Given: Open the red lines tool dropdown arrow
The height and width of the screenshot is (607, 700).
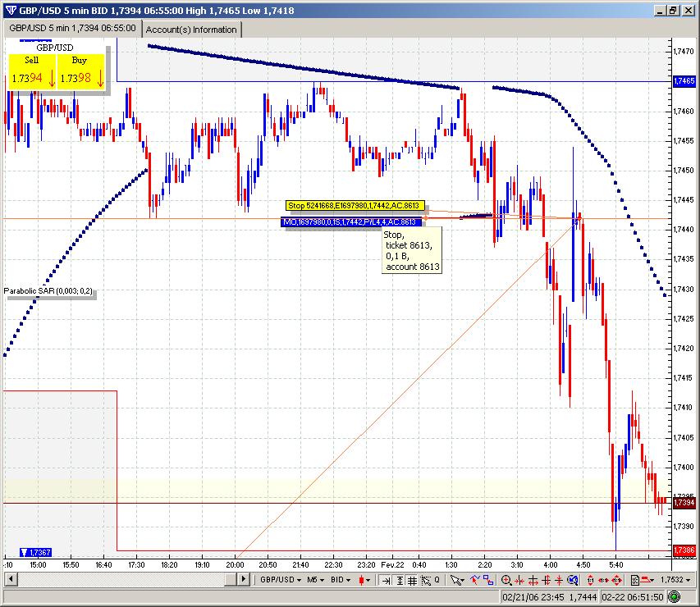Looking at the screenshot, I should tap(652, 580).
